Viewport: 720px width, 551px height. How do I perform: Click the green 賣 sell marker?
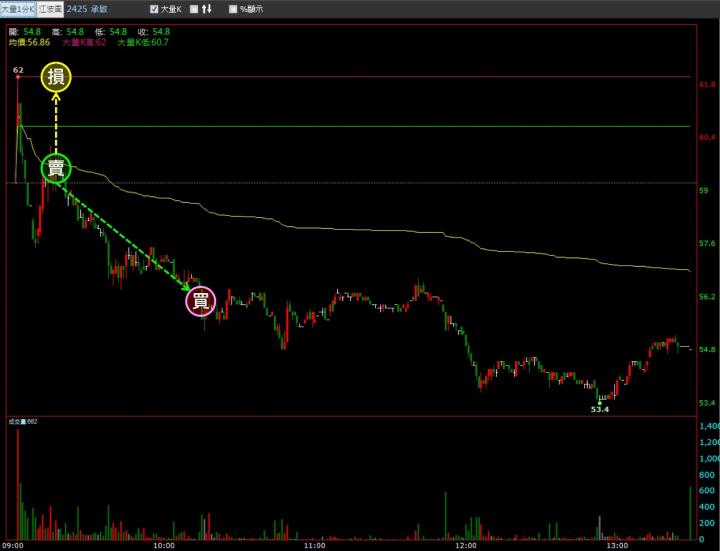56,169
